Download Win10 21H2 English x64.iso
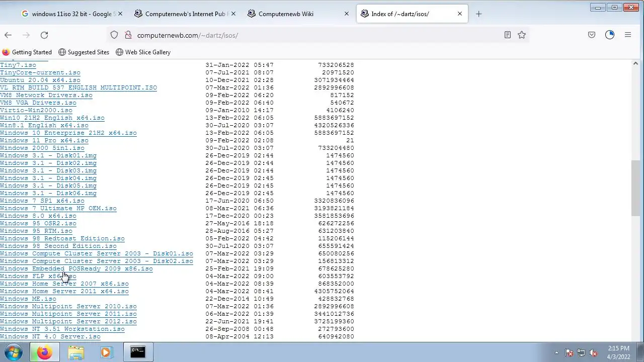 (52, 118)
